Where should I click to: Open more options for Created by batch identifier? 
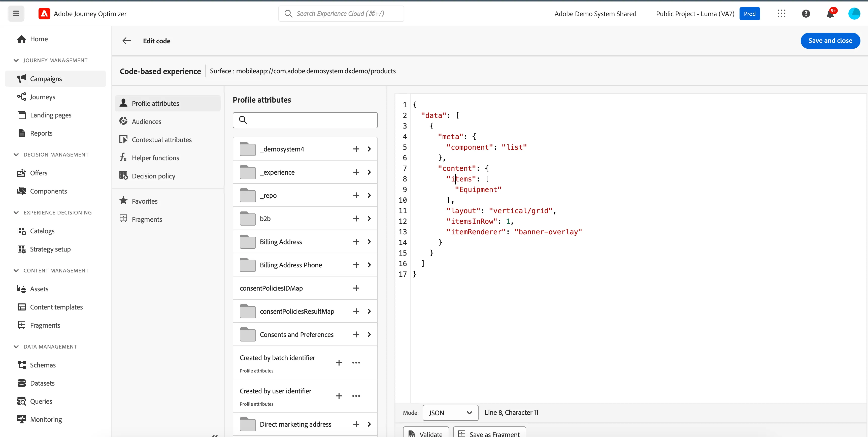click(x=356, y=362)
